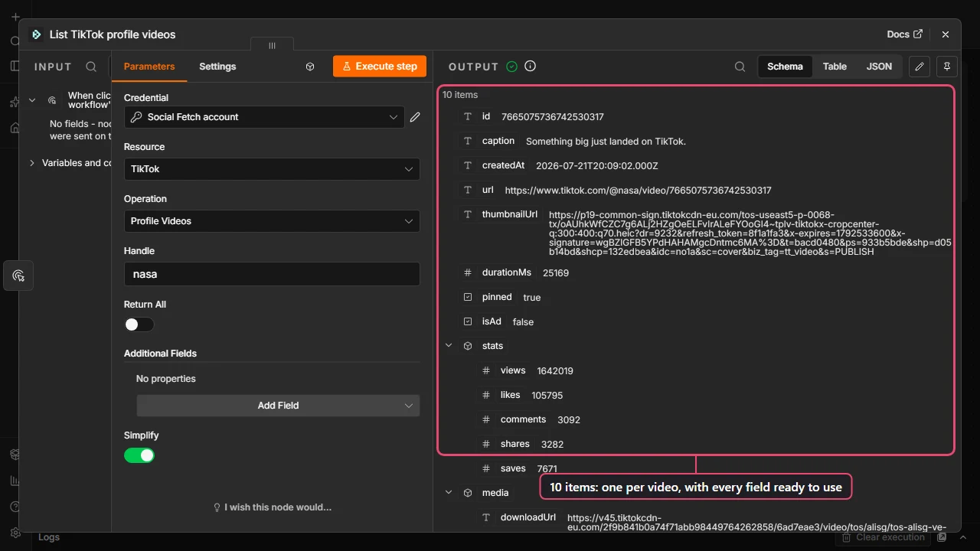Search the output with magnifier icon
The height and width of the screenshot is (551, 980).
[740, 67]
